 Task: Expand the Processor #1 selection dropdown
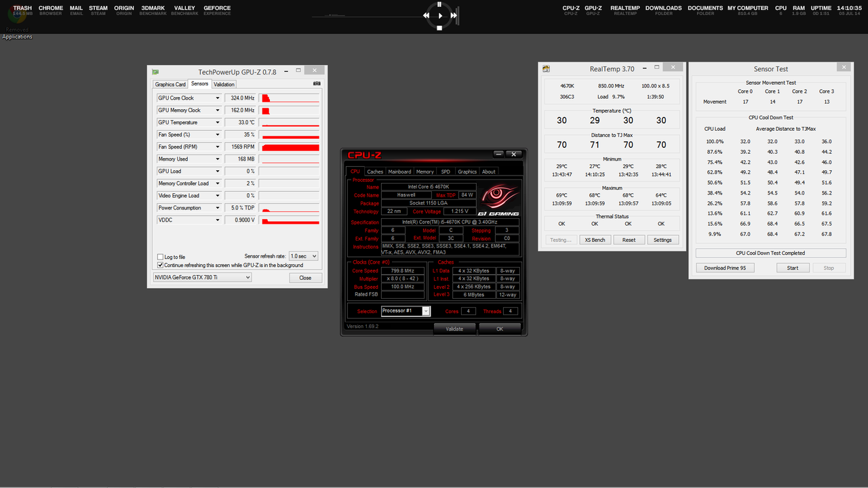click(426, 311)
